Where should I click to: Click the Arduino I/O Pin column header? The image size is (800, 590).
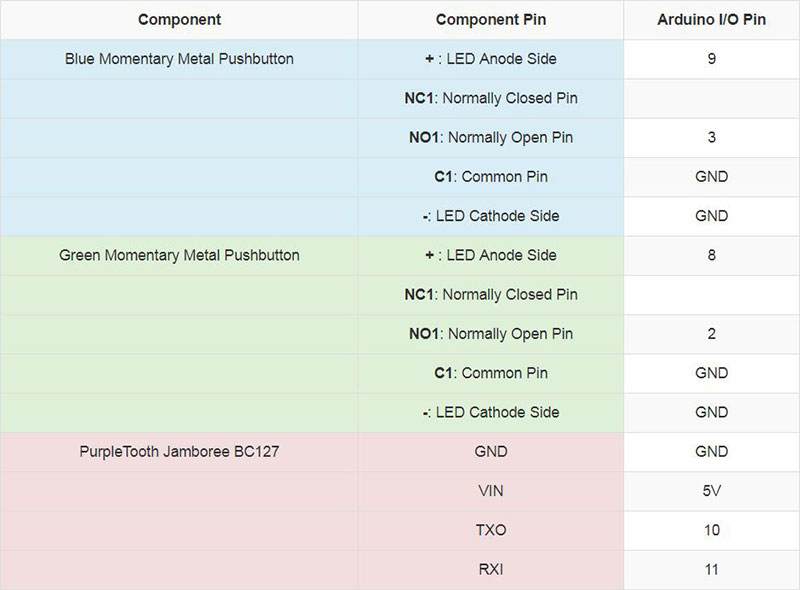pyautogui.click(x=711, y=20)
